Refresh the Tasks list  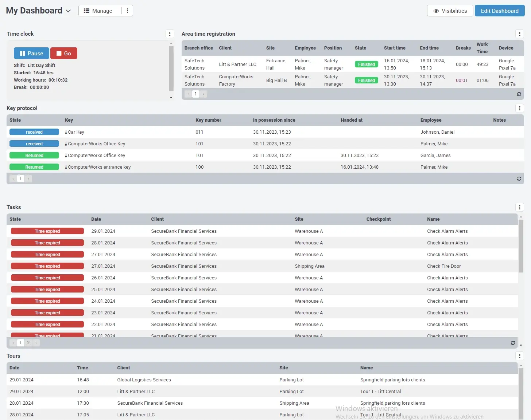(x=512, y=343)
